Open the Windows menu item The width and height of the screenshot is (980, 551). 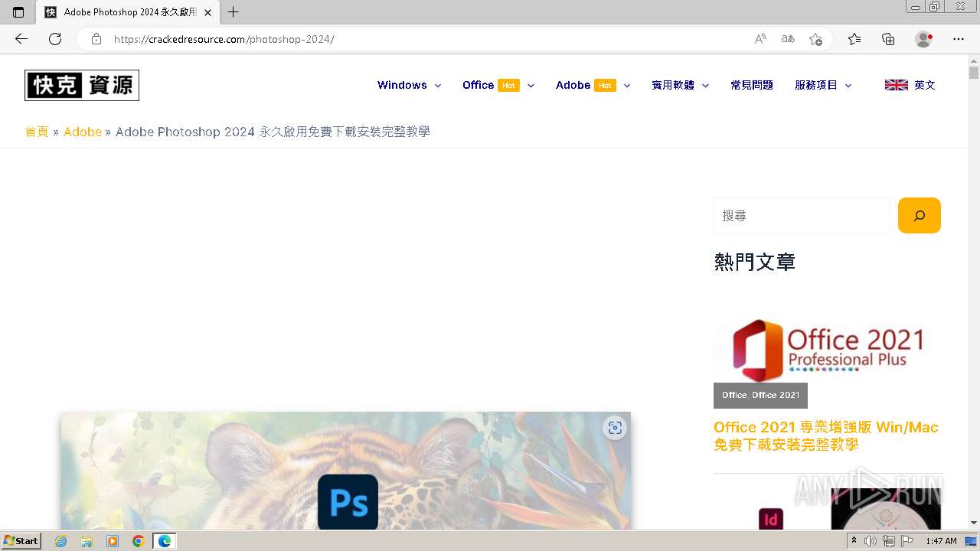(x=402, y=85)
